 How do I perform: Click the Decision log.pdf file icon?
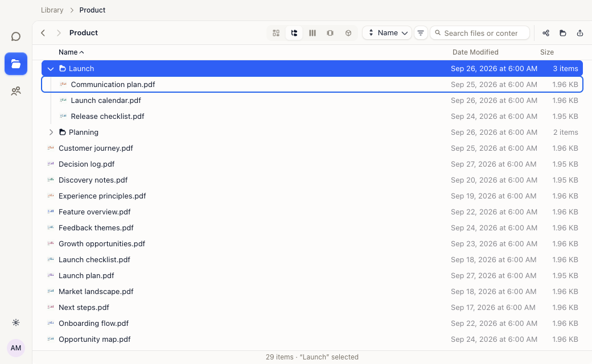pyautogui.click(x=51, y=164)
